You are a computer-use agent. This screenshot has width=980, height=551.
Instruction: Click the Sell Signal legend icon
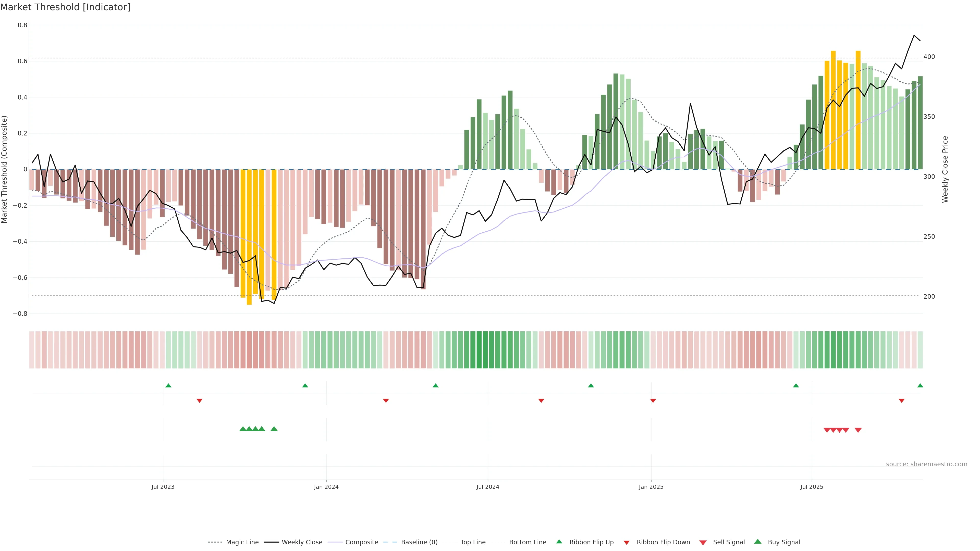tap(703, 542)
